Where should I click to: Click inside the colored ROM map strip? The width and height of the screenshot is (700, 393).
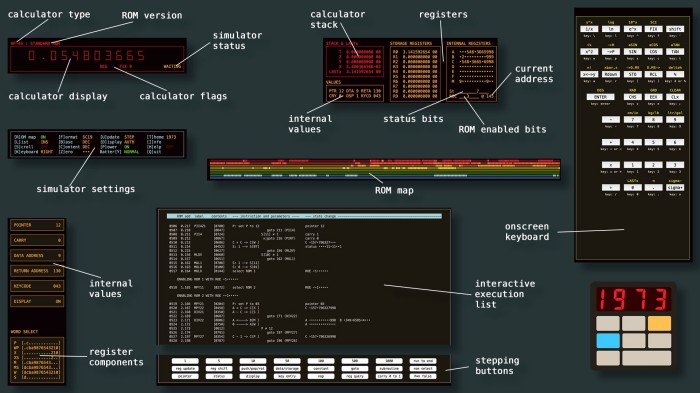384,169
